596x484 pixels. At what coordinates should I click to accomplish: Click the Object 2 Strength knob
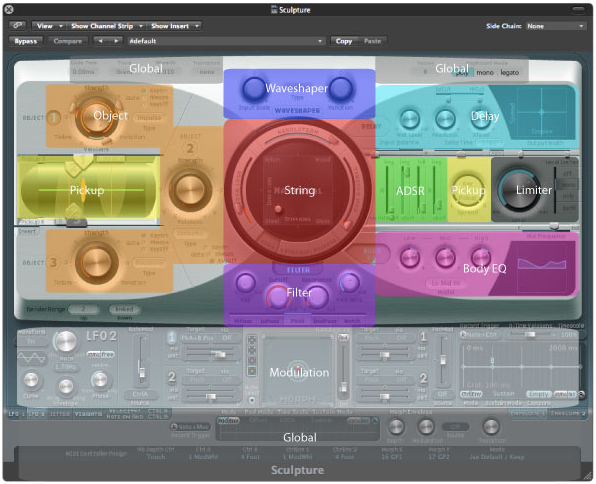(x=189, y=189)
